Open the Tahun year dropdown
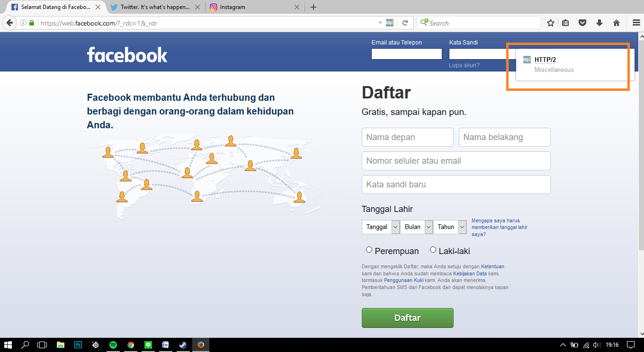644x352 pixels. [x=450, y=227]
